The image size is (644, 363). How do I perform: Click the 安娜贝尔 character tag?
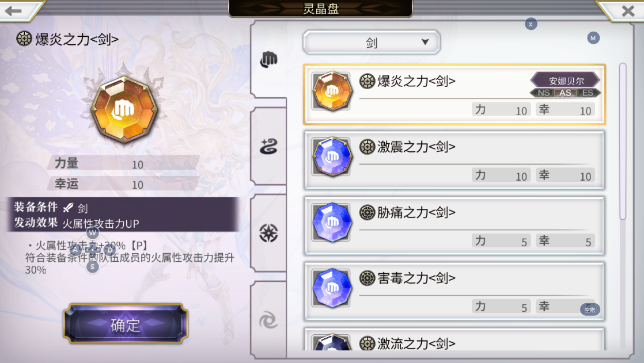(x=566, y=81)
